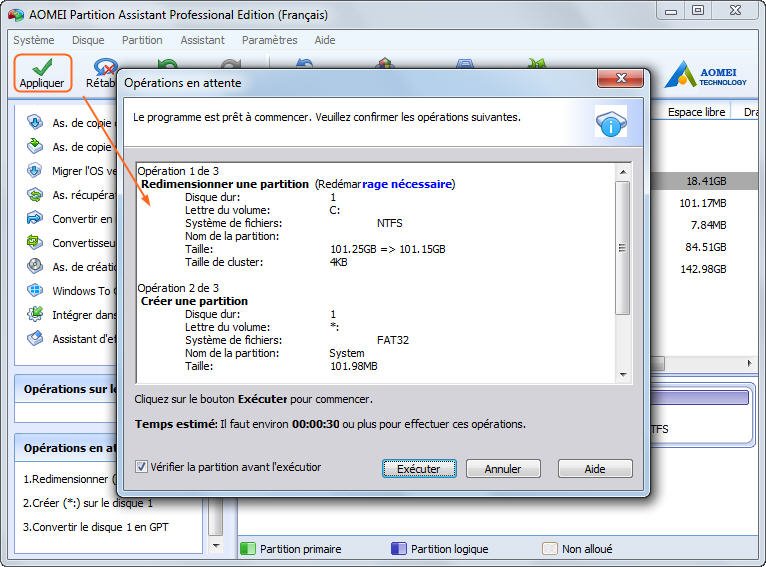Click the operations list scrollbar thumb
Screen dimensions: 766x567
coord(622,248)
